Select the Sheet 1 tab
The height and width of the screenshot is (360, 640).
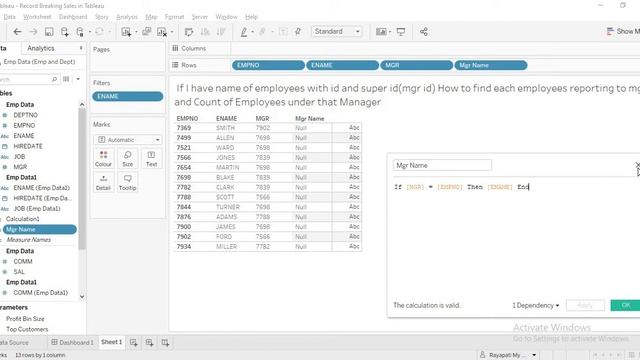point(111,342)
